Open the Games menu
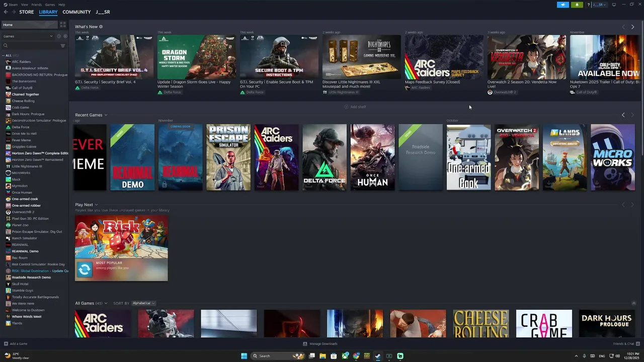This screenshot has height=362, width=644. [x=50, y=5]
